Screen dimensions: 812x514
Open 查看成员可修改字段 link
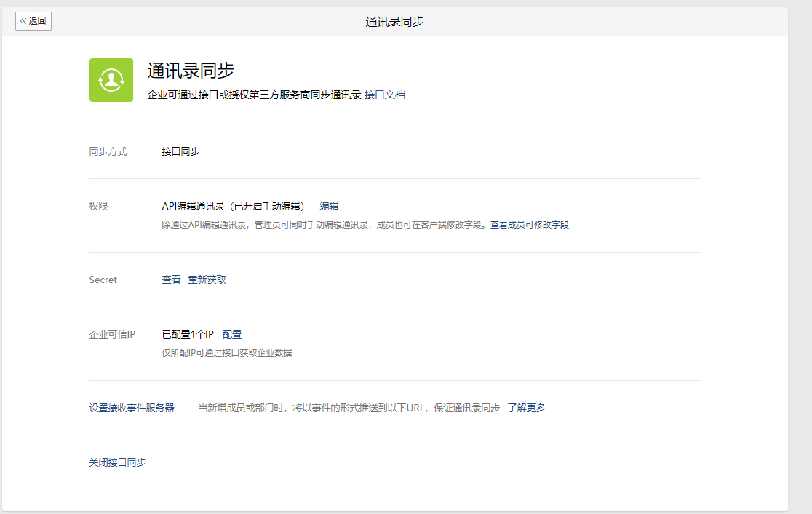point(529,225)
